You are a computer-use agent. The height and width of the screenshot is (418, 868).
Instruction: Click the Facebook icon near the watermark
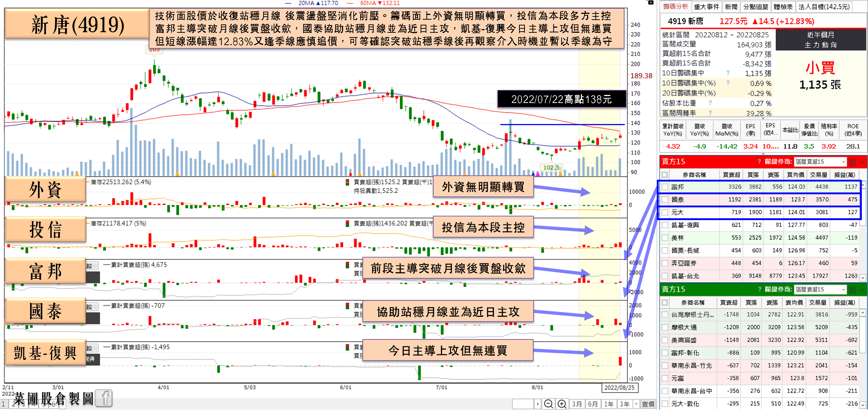pos(104,398)
